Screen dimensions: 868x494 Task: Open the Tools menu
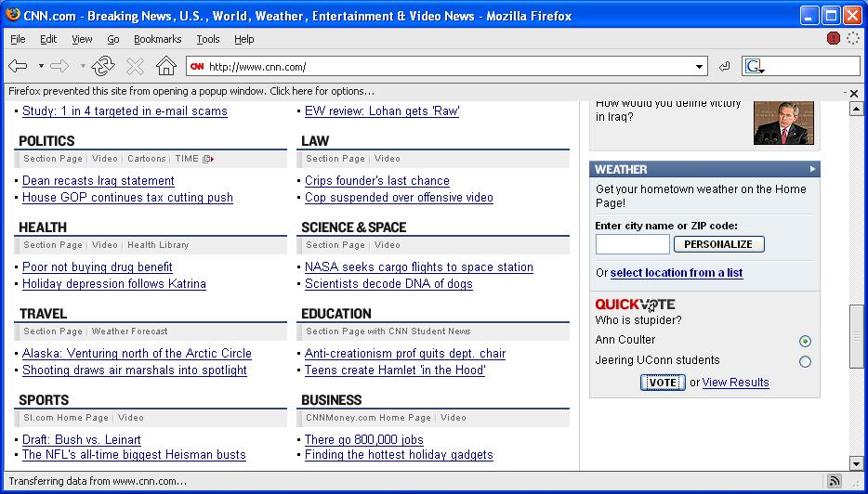[x=207, y=39]
